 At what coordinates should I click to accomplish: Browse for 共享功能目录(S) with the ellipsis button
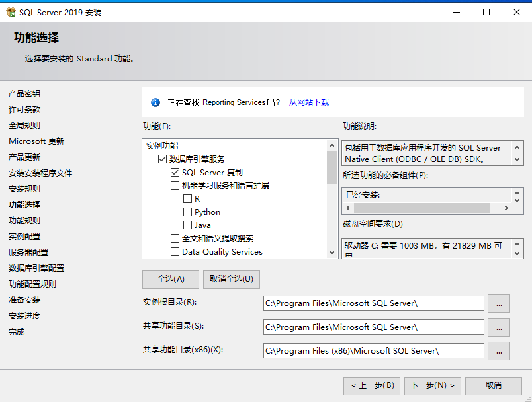point(498,327)
